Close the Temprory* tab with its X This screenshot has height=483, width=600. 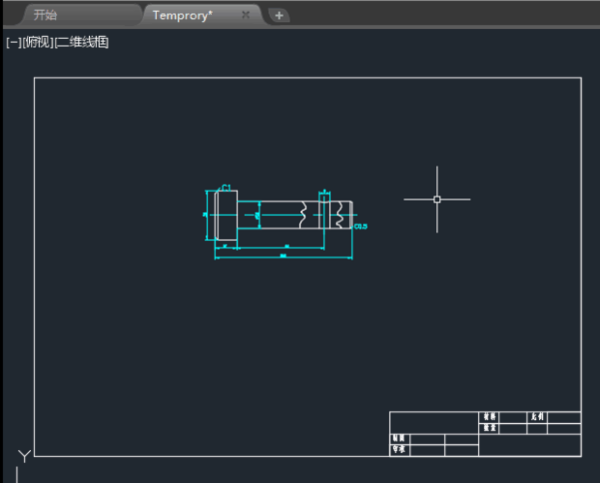246,15
